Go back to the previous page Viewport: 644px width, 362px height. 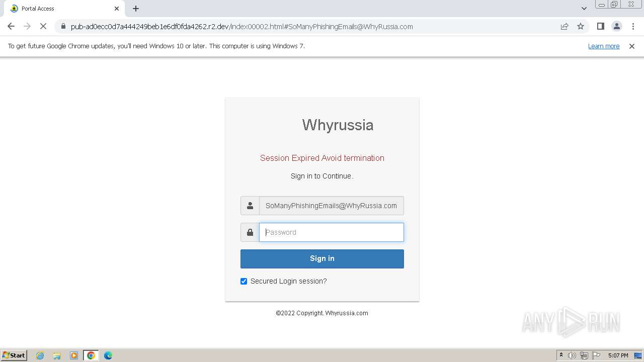(x=11, y=27)
